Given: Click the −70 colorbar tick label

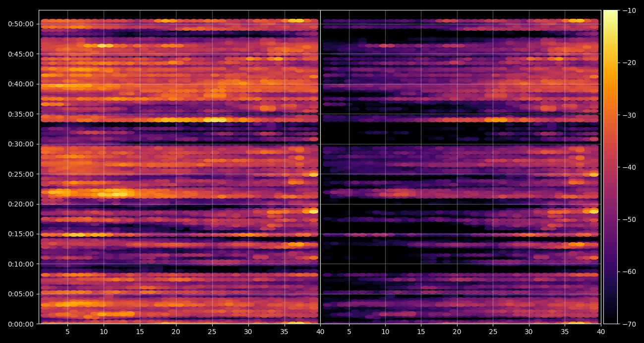Looking at the screenshot, I should (x=629, y=324).
